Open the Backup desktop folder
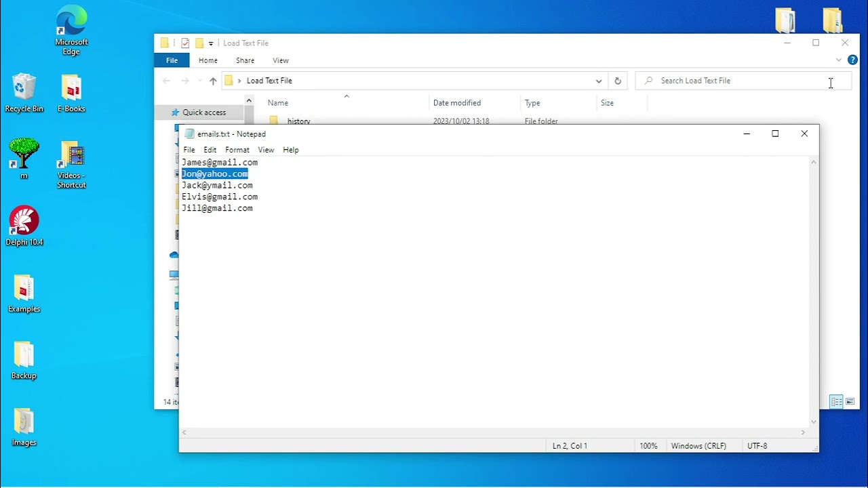The width and height of the screenshot is (868, 488). [24, 360]
